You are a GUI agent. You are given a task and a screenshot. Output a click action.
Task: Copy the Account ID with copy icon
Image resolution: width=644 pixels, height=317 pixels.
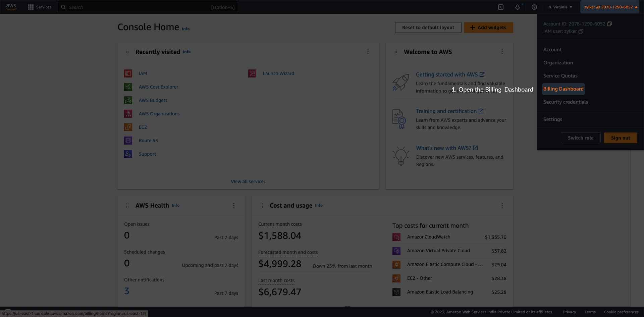(609, 24)
